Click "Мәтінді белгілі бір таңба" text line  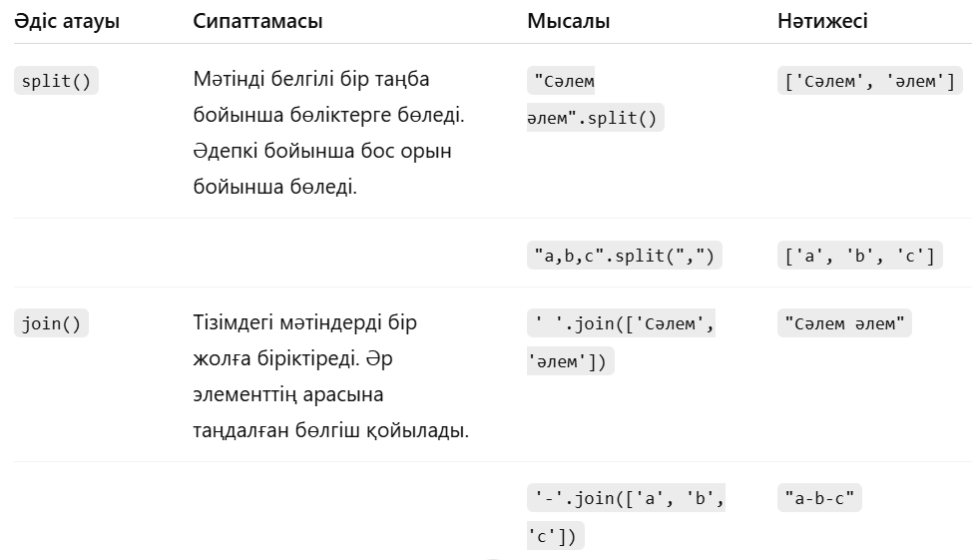[310, 79]
